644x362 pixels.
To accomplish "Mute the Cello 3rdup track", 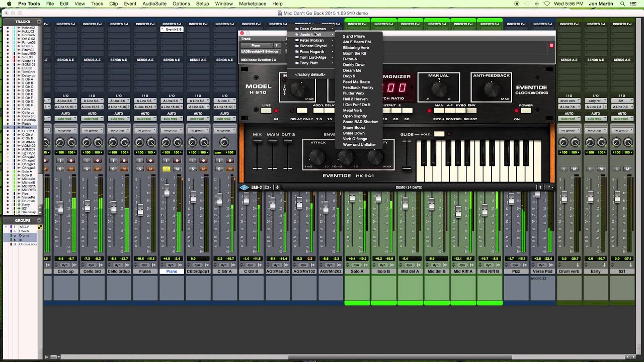I will coord(124,169).
